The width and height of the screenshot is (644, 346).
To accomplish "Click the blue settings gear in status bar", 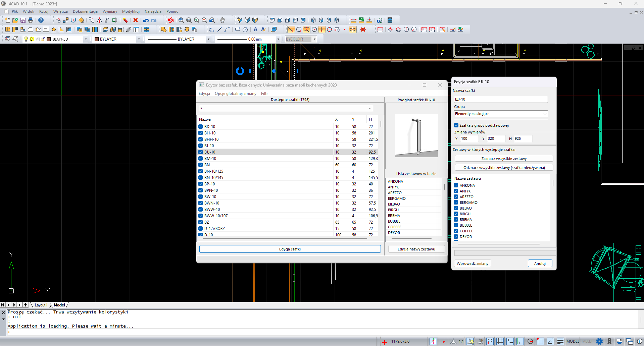I will (599, 341).
